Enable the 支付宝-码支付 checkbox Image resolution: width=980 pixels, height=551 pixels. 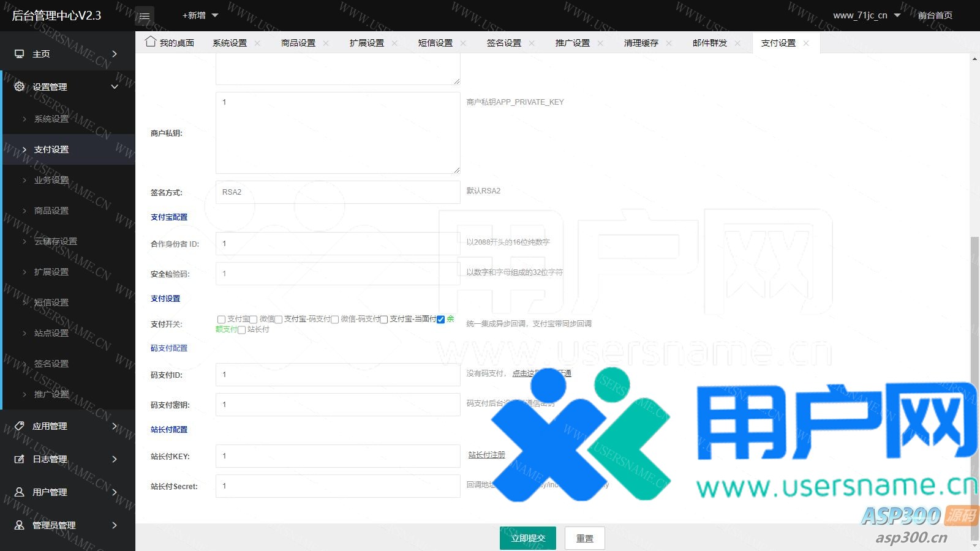pyautogui.click(x=278, y=320)
